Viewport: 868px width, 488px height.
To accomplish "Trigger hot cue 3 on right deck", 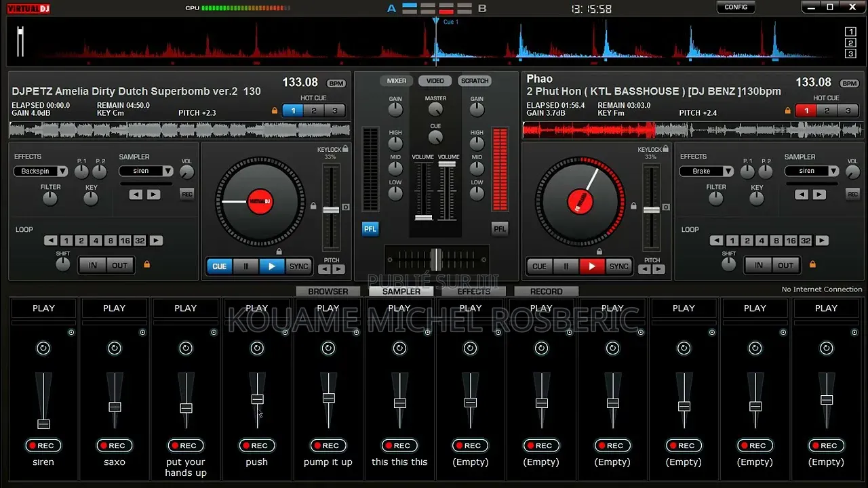I will point(848,111).
